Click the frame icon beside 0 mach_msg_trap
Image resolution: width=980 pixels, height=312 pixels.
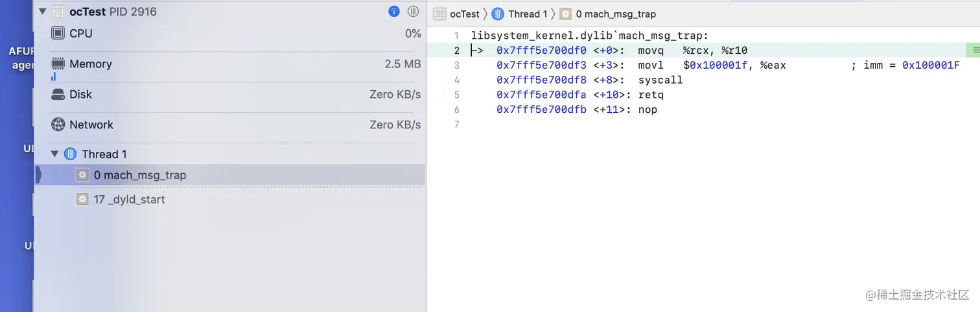[x=82, y=175]
